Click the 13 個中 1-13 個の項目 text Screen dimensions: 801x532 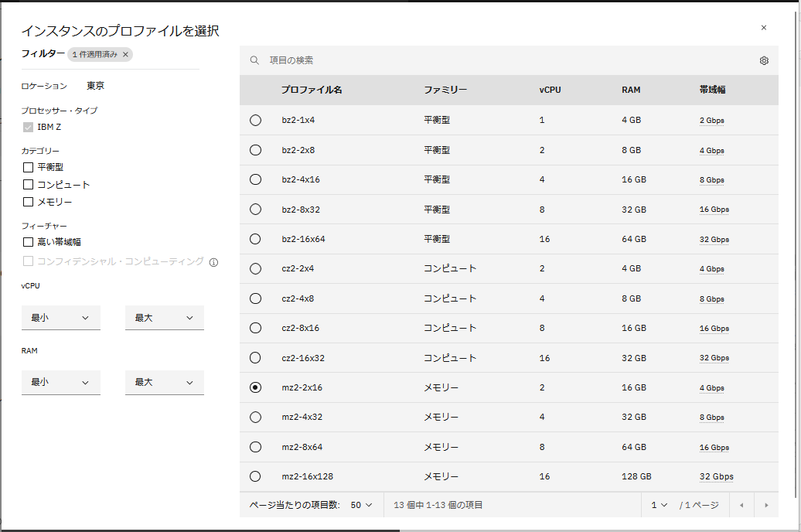(438, 505)
